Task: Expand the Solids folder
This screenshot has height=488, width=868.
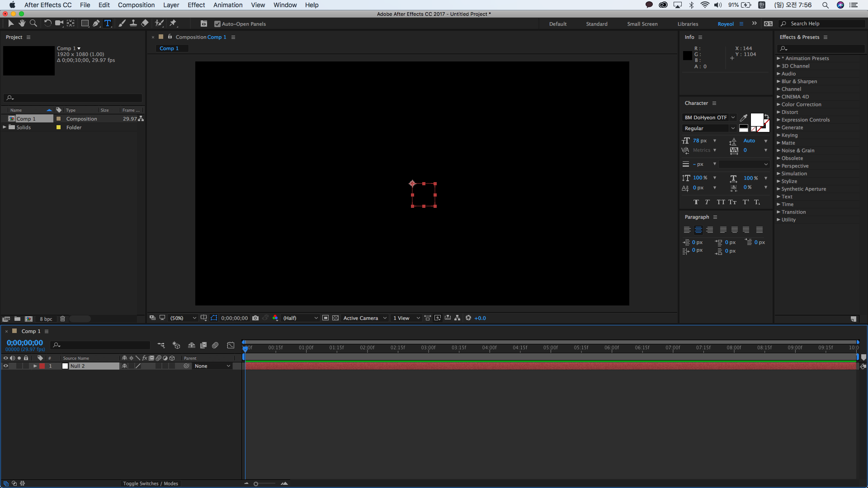Action: (5, 127)
